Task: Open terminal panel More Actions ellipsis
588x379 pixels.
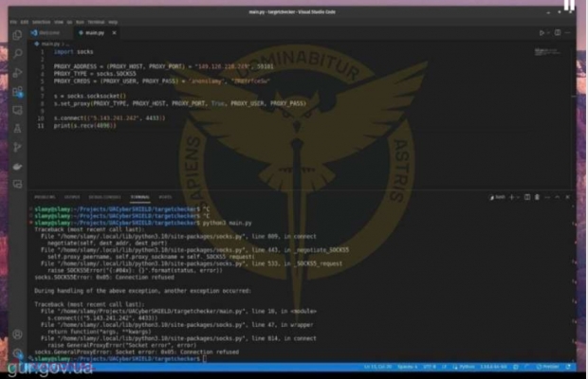Action: pos(547,197)
